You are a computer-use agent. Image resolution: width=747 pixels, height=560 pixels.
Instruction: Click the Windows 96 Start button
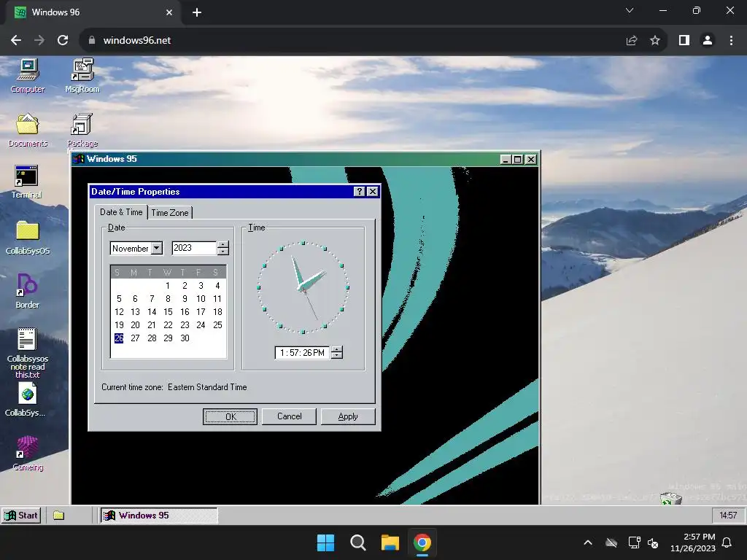click(21, 516)
